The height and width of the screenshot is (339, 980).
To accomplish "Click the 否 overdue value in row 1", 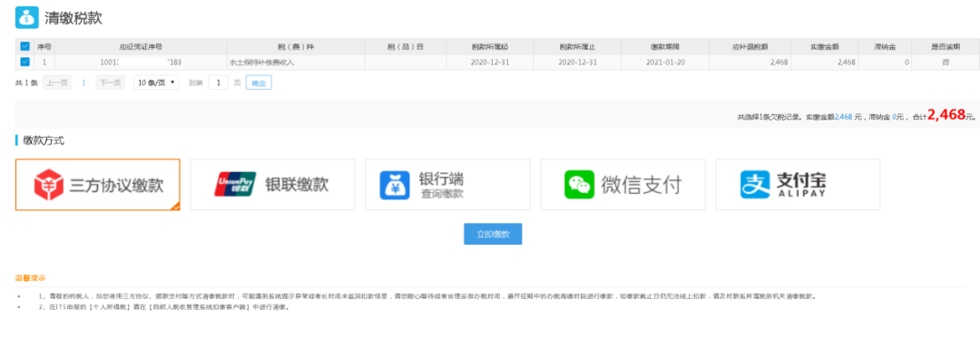I will click(x=945, y=63).
